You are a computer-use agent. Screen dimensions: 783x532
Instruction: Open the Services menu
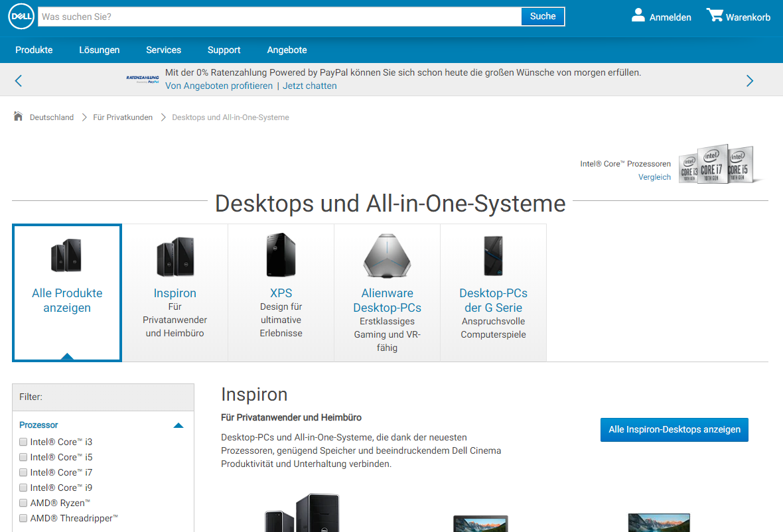164,50
